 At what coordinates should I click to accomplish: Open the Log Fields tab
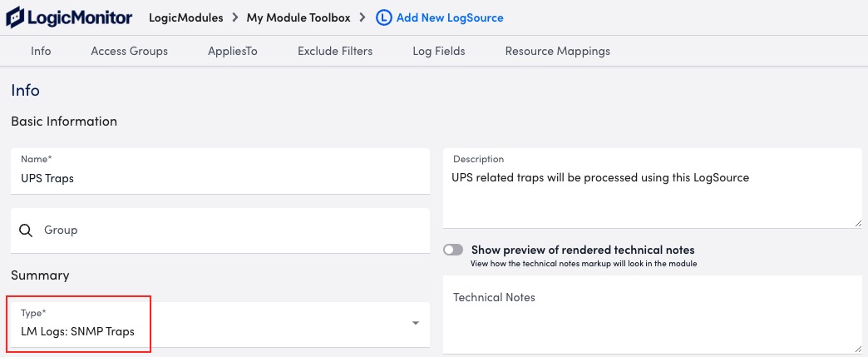(x=438, y=51)
